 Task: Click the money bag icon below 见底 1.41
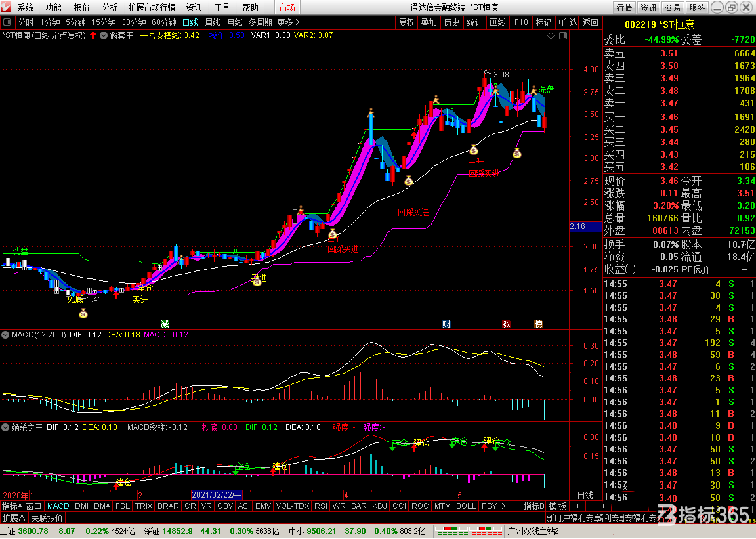pos(83,314)
